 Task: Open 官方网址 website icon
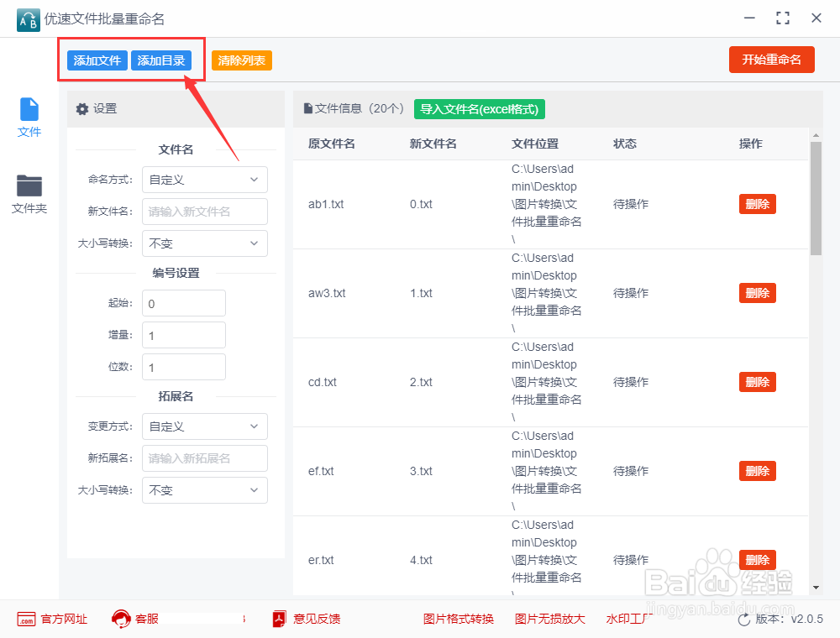click(26, 620)
